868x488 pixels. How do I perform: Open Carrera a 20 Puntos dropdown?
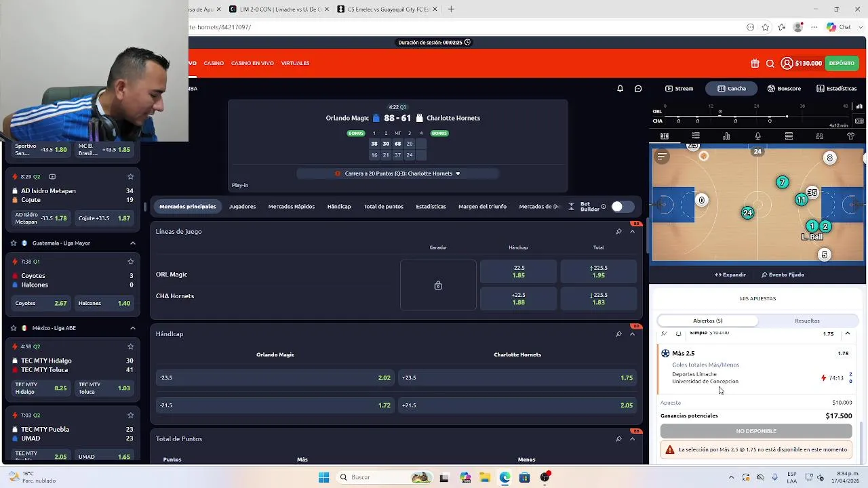coord(398,174)
